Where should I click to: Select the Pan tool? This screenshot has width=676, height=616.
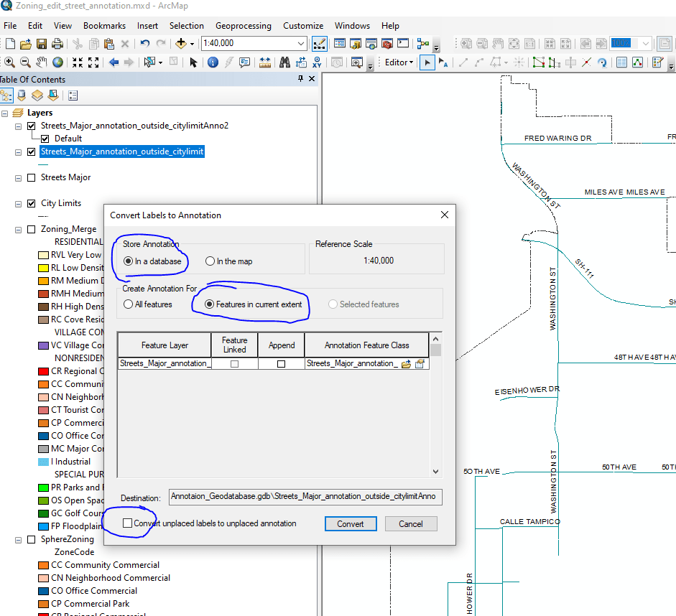click(40, 61)
